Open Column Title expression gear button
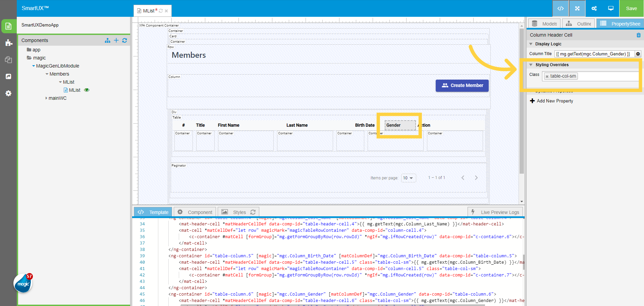 pyautogui.click(x=638, y=54)
